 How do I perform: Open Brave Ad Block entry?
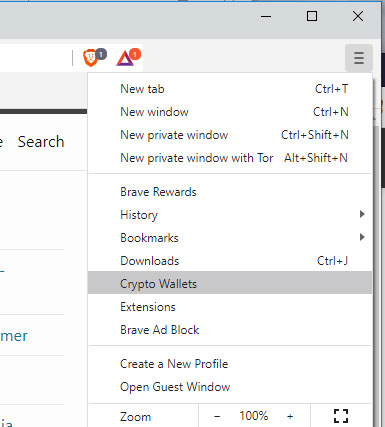(230, 330)
